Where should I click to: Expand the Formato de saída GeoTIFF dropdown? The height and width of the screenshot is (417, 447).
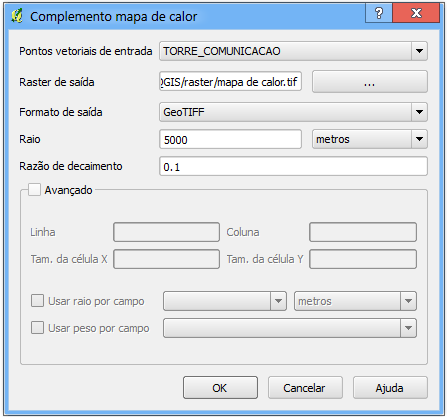click(293, 112)
